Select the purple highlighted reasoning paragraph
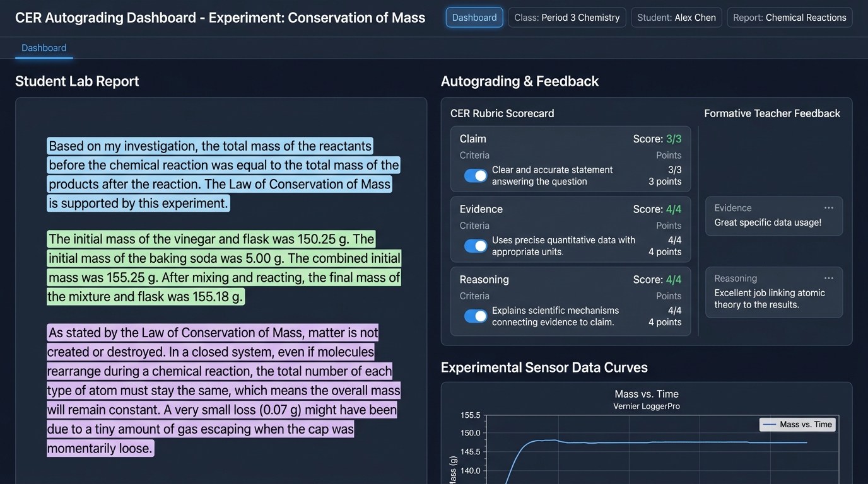868x484 pixels. (224, 390)
